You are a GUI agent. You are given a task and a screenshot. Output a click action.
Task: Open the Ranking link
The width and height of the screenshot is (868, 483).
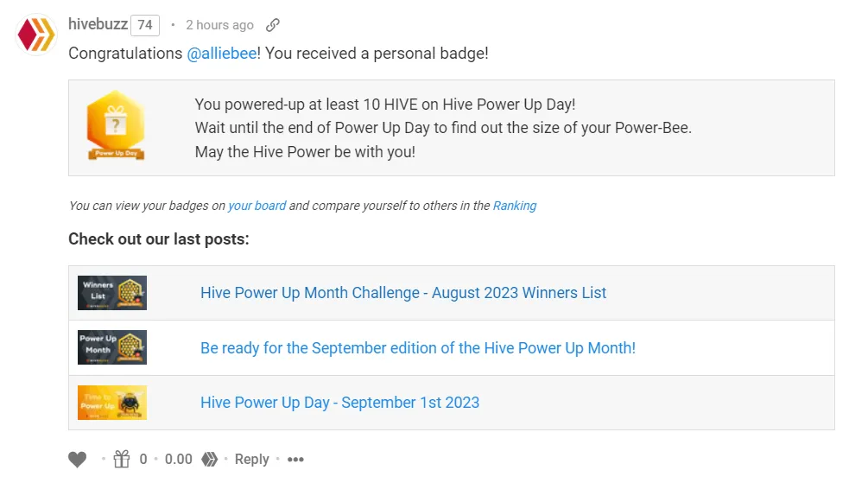tap(514, 206)
